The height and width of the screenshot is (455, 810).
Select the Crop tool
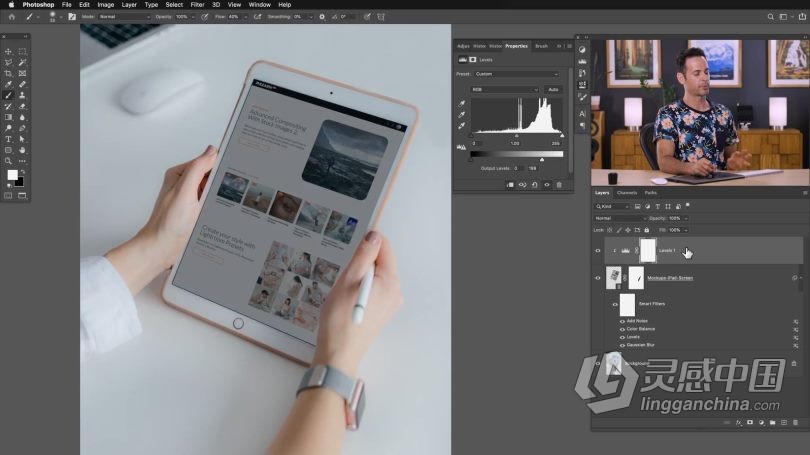click(8, 73)
